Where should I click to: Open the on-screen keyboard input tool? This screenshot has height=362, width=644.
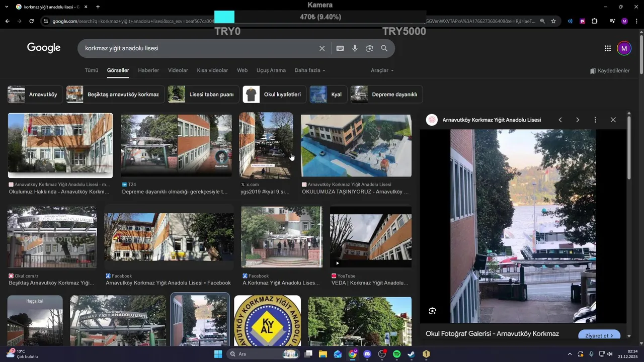(340, 48)
